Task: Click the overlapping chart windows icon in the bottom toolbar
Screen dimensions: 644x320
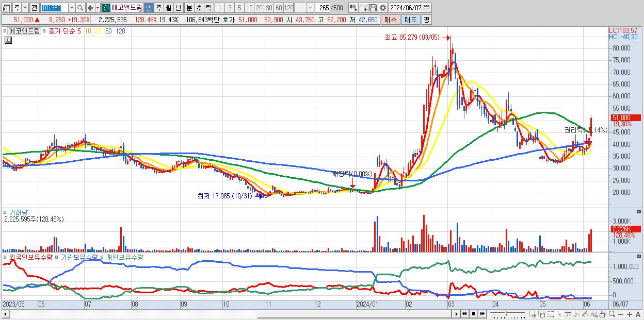Action: tap(603, 314)
